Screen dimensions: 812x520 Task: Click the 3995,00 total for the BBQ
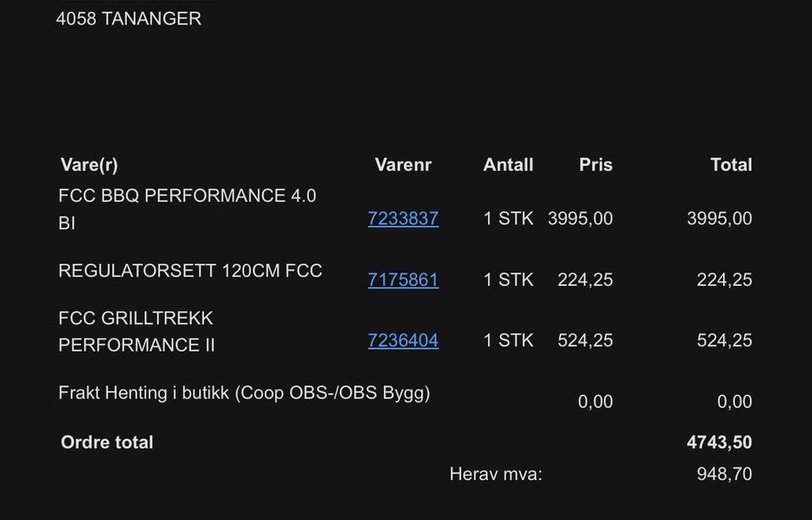(719, 218)
